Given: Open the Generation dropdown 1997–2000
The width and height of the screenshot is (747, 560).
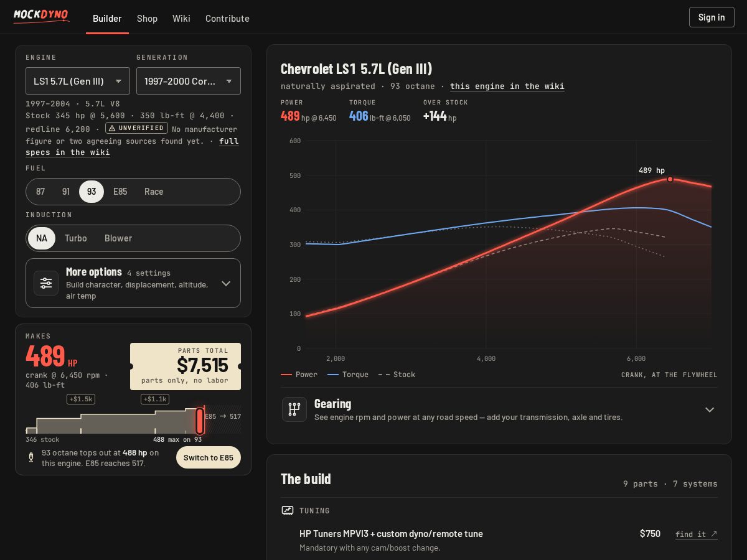Looking at the screenshot, I should coord(189,81).
